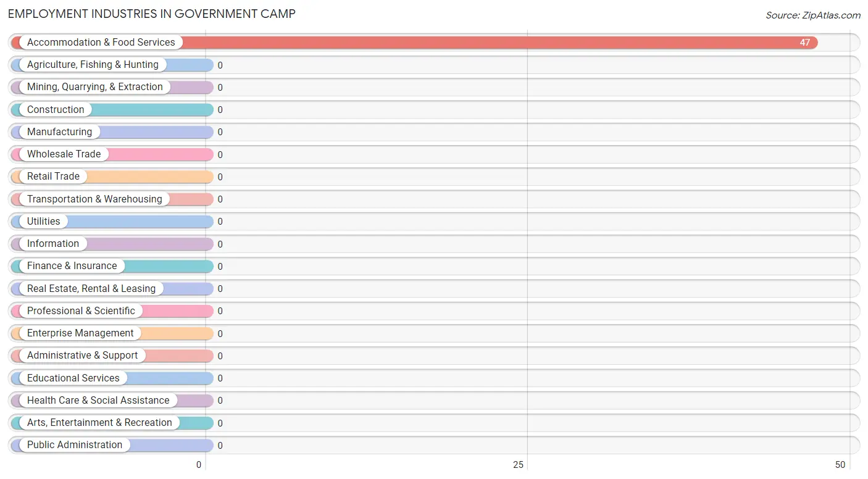Screen dimensions: 868x479
Task: Click the 0 value beside Educational Services
Action: pos(220,378)
